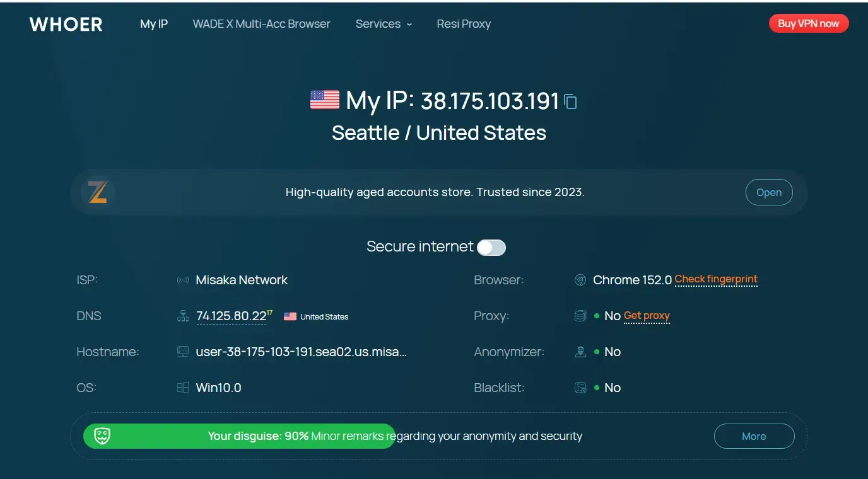Image resolution: width=868 pixels, height=479 pixels.
Task: Click the United States label beside DNS
Action: pyautogui.click(x=324, y=317)
